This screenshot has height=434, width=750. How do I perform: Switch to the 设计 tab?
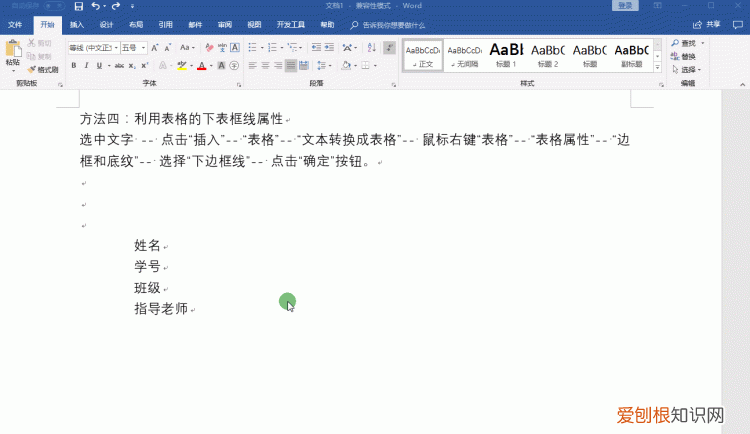coord(106,25)
